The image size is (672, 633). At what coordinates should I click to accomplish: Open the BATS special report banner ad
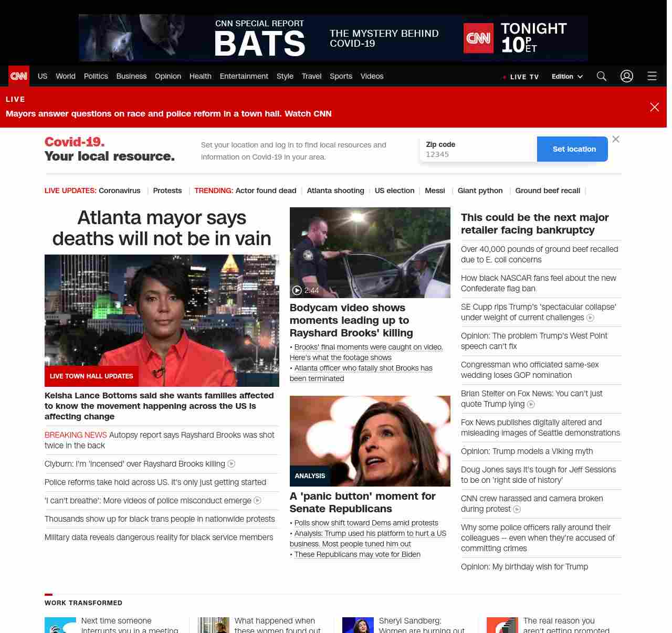333,38
